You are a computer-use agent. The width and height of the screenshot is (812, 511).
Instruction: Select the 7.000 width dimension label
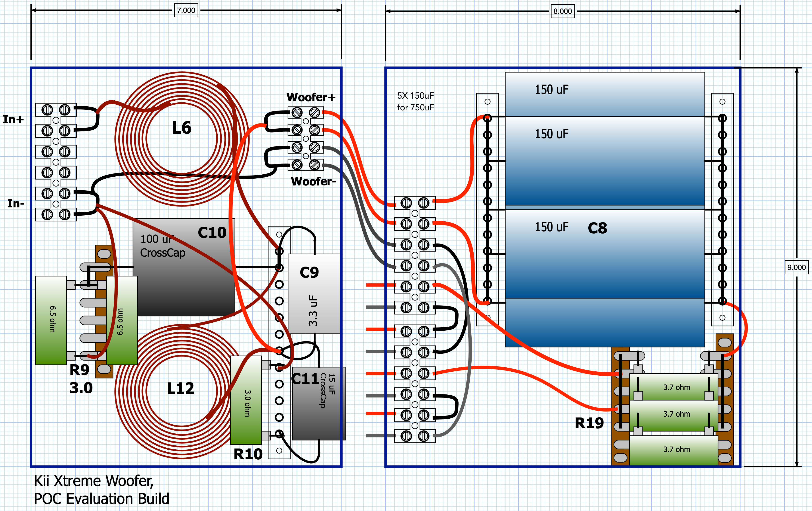tap(186, 10)
